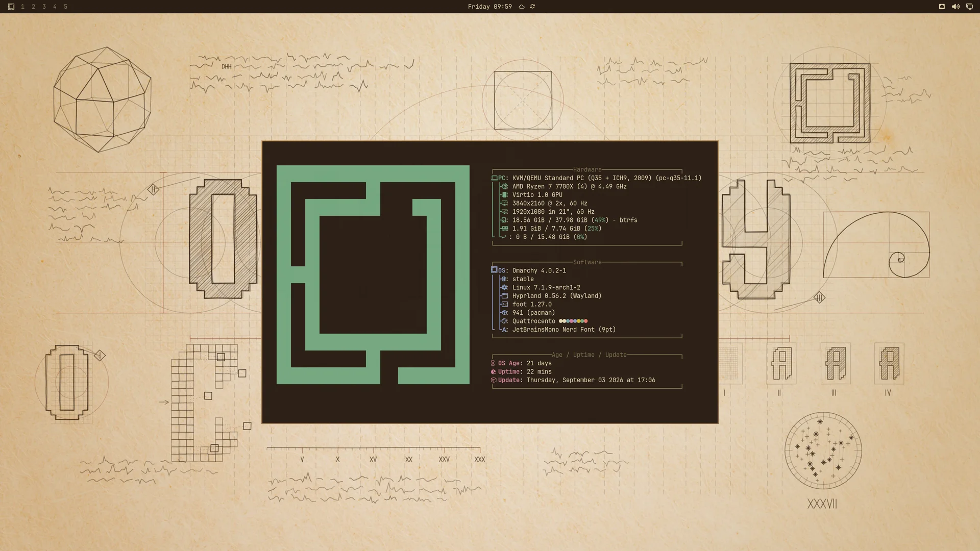
Task: Click the system update refresh icon
Action: [532, 7]
